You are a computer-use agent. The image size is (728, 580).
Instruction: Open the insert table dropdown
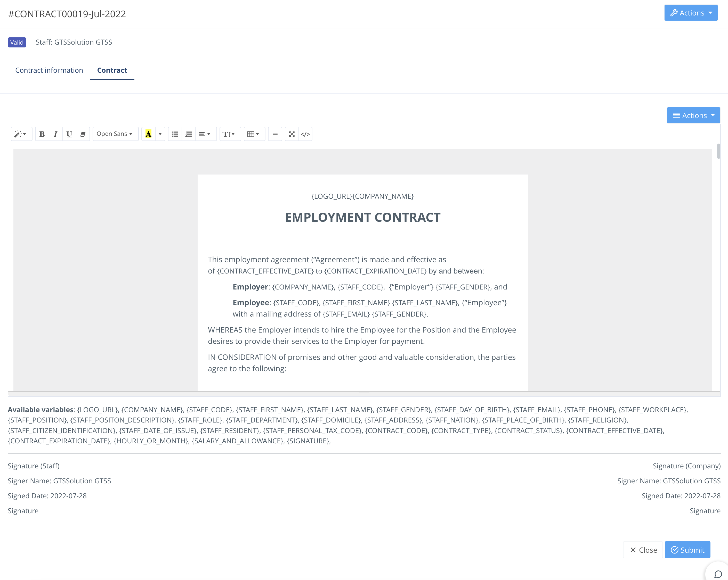click(x=253, y=134)
